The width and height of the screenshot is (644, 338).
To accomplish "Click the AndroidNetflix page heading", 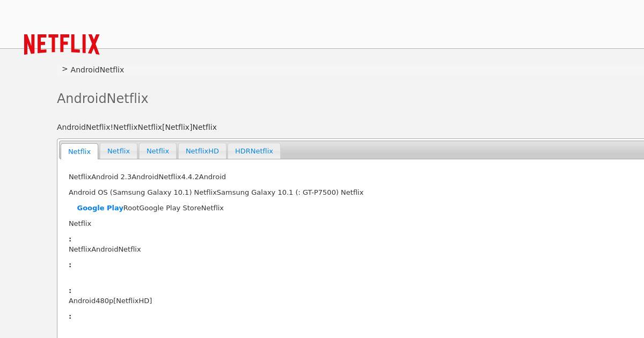I will tap(103, 99).
